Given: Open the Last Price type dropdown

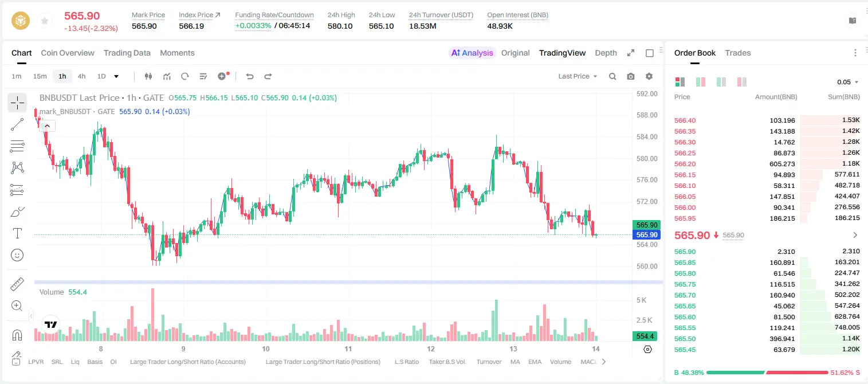Looking at the screenshot, I should 578,76.
